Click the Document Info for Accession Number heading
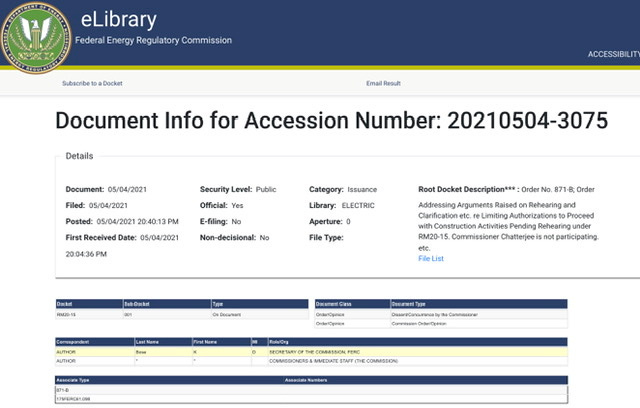 tap(331, 120)
